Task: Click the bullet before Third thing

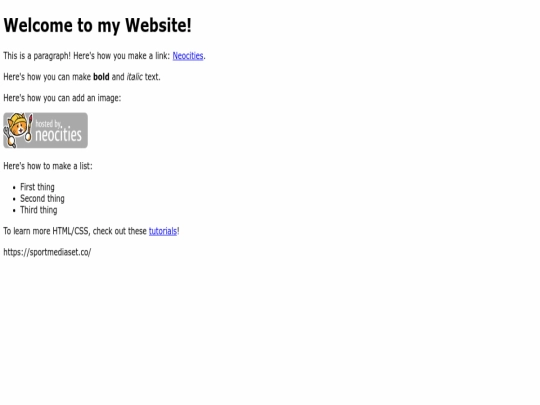Action: (14, 211)
